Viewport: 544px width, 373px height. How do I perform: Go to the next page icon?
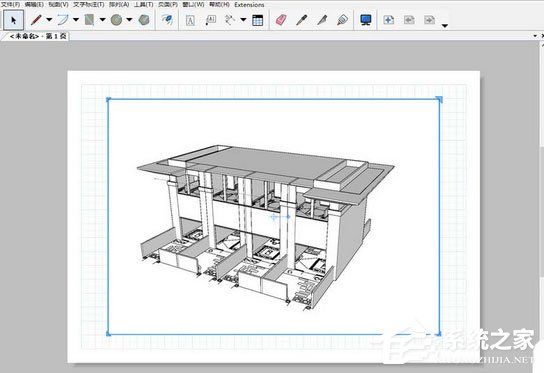[430, 20]
